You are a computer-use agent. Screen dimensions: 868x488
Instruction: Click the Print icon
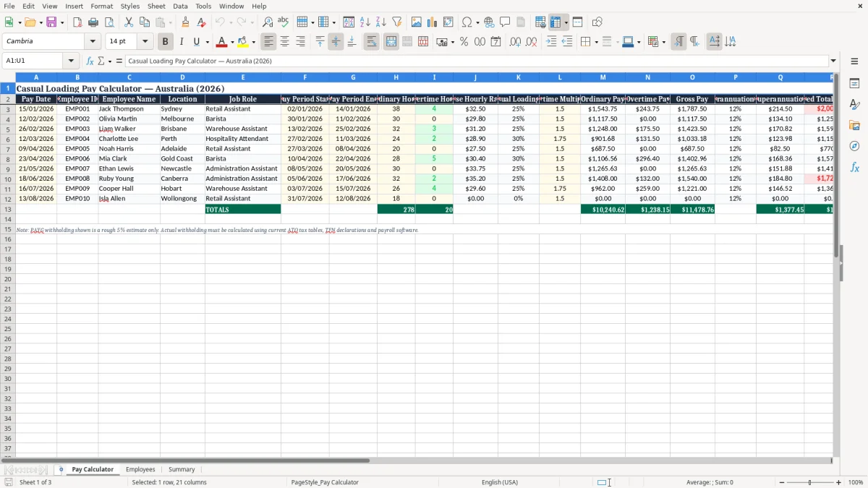(x=93, y=22)
